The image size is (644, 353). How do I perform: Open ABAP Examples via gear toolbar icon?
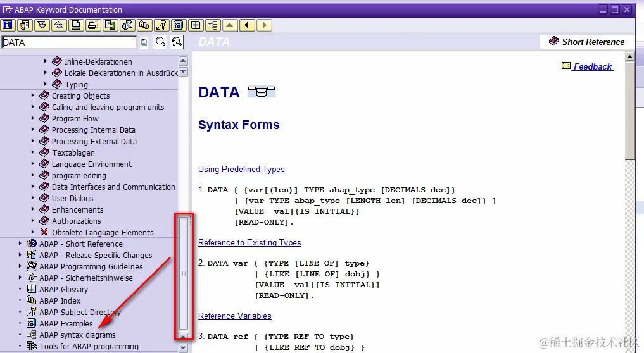pyautogui.click(x=178, y=25)
